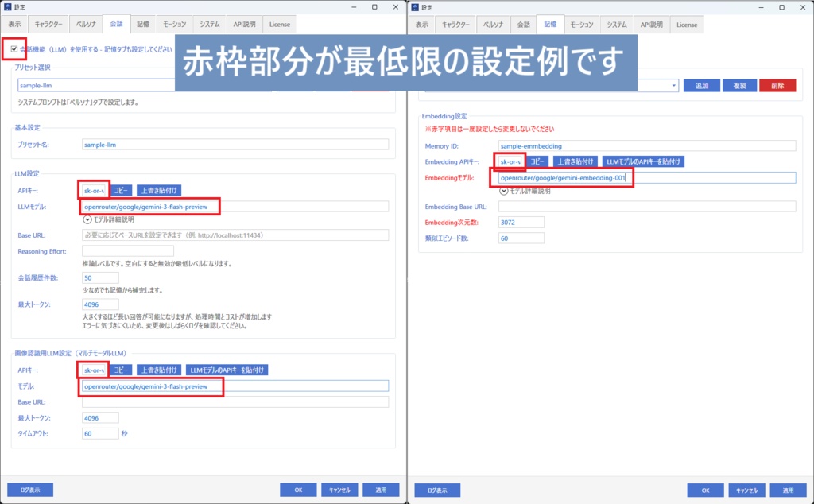Click app icon in left window title bar
Viewport: 814px width, 504px height.
pos(7,6)
